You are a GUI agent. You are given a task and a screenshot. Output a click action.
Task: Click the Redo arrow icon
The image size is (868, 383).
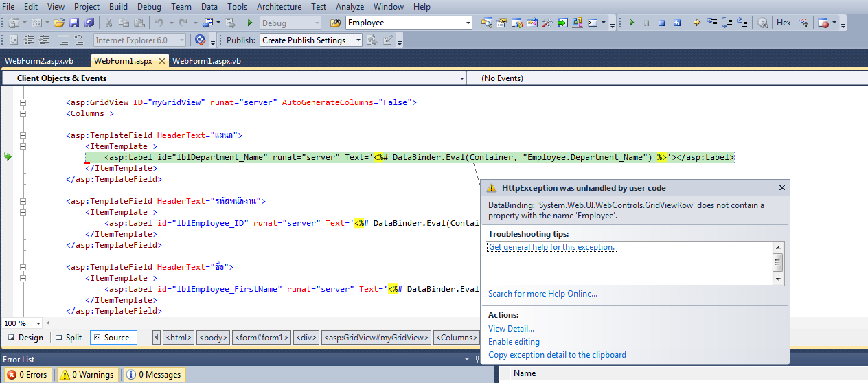click(183, 23)
